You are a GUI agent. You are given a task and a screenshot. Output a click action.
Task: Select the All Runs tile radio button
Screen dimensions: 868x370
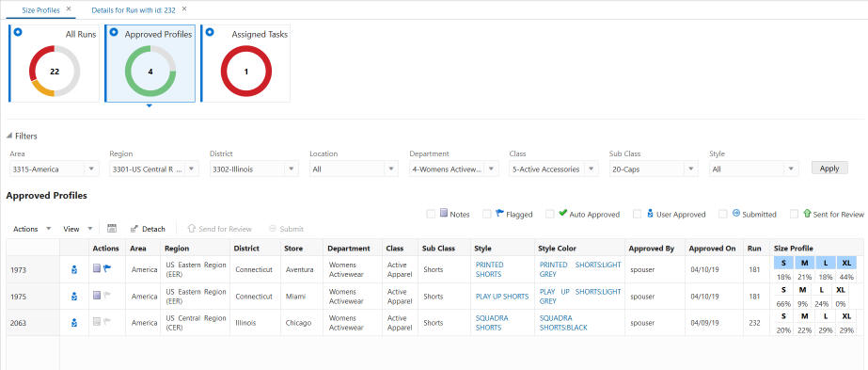click(18, 32)
